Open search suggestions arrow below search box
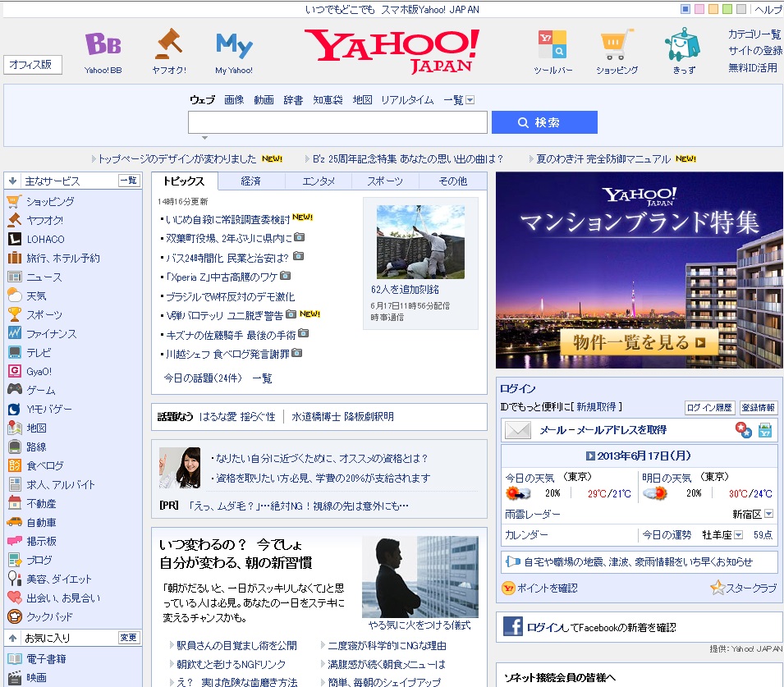Viewport: 784px width, 687px height. tap(204, 138)
